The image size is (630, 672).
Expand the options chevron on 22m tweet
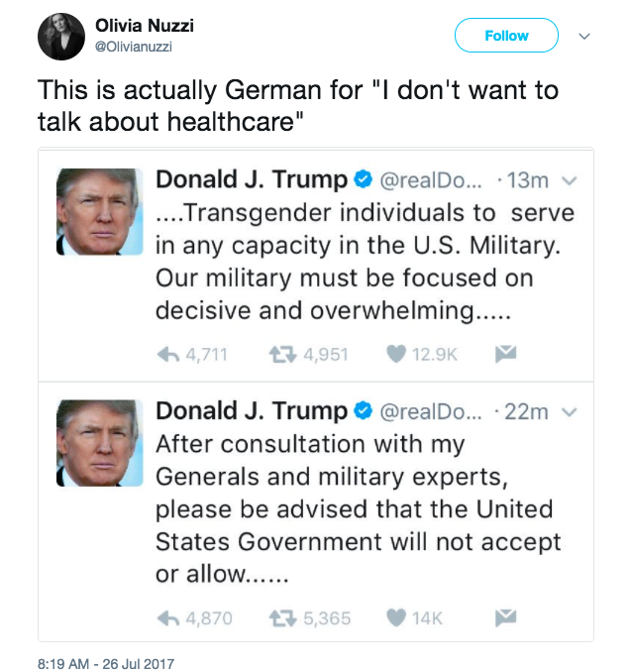570,412
